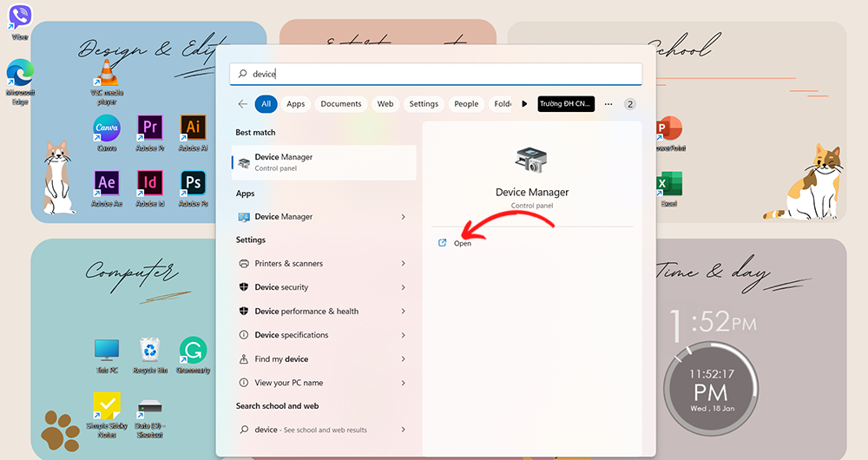
Task: Open the Data (D) drive shortcut
Action: click(150, 418)
